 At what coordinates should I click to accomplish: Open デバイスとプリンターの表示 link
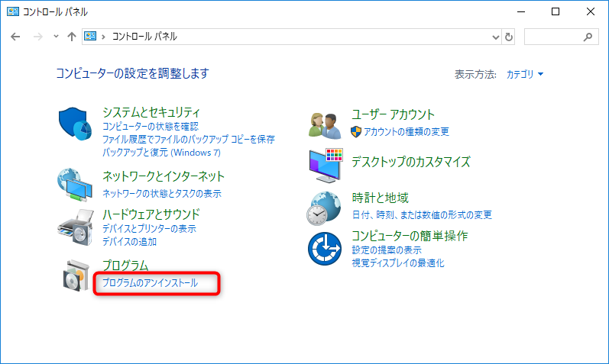pos(149,229)
